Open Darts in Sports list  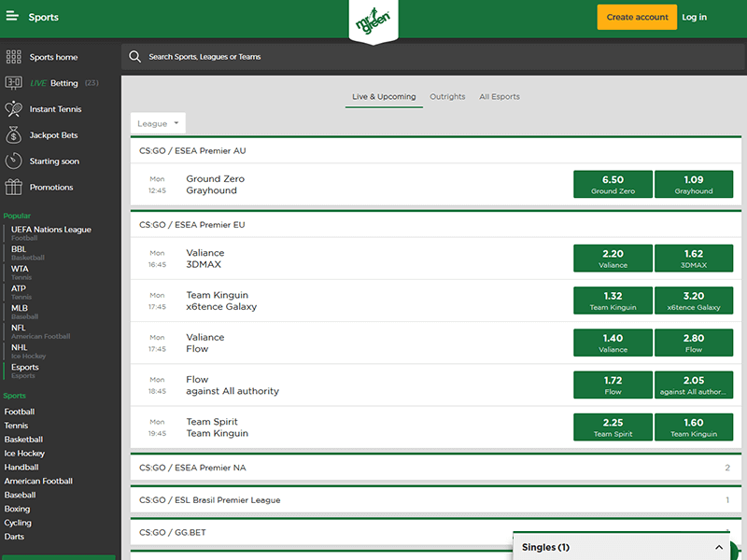coord(14,536)
